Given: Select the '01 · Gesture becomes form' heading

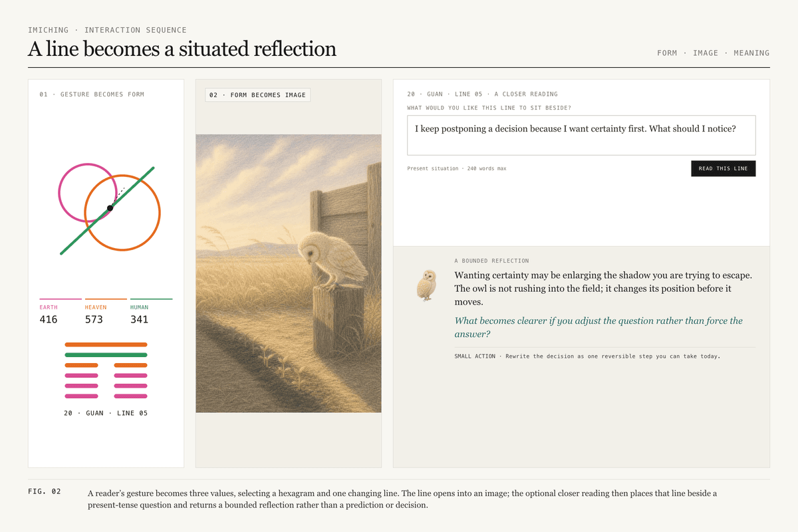Looking at the screenshot, I should [92, 94].
